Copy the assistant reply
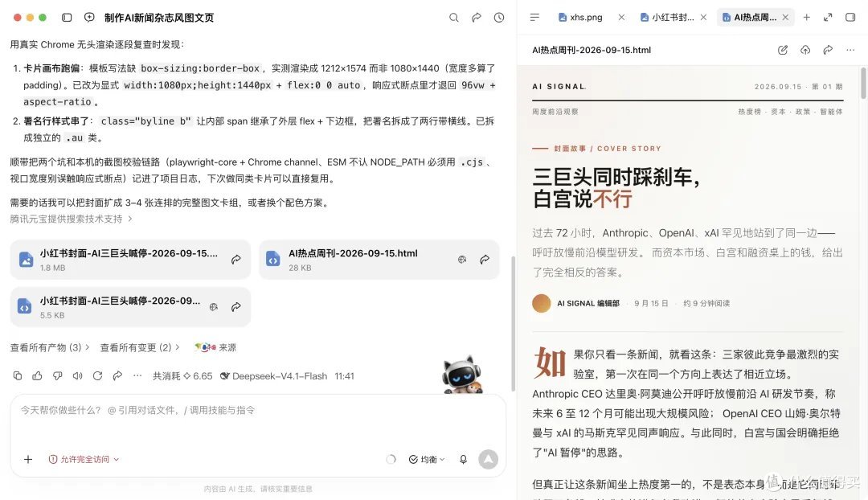The height and width of the screenshot is (500, 868). pos(18,376)
